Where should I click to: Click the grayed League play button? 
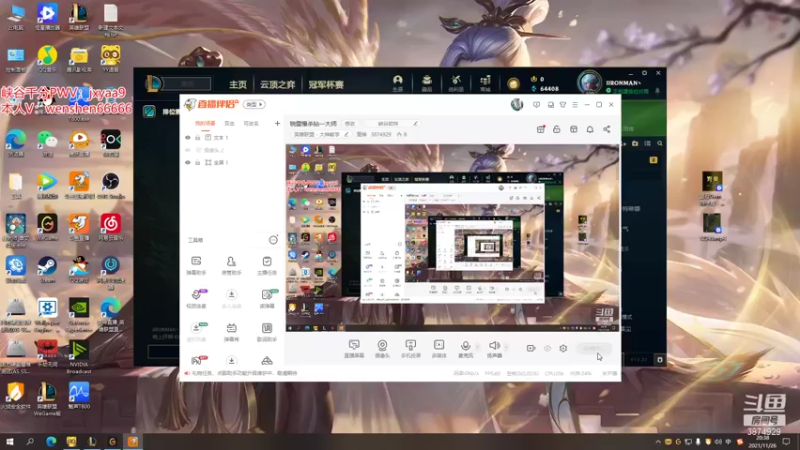(x=187, y=84)
